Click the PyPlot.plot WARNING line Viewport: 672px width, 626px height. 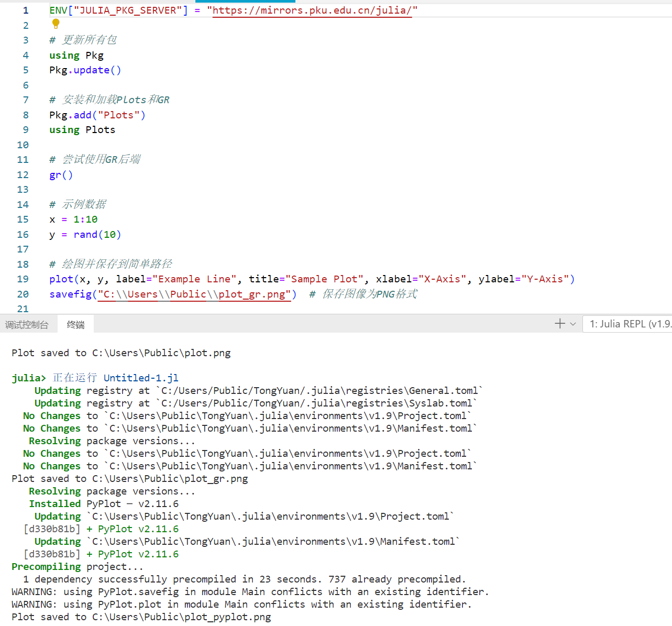241,605
